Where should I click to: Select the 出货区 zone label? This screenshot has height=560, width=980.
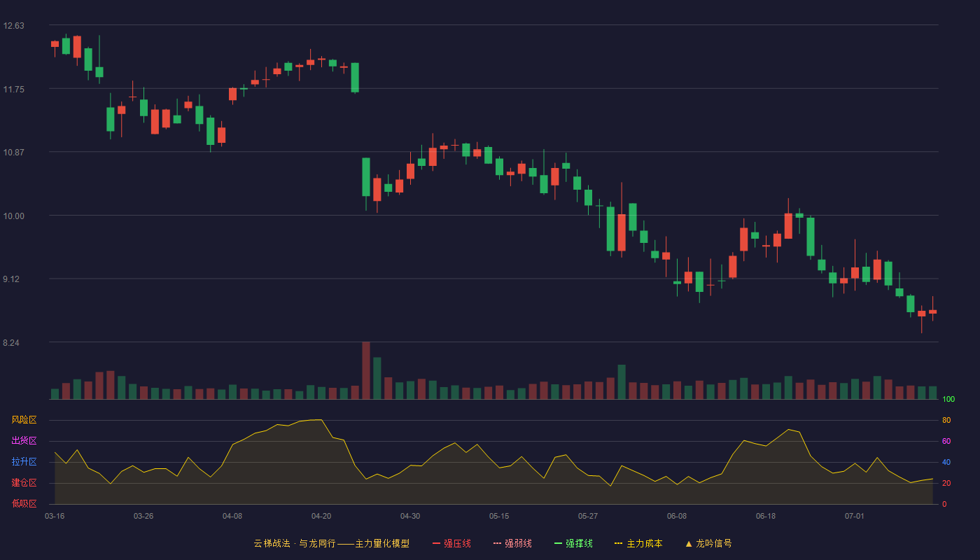point(24,441)
